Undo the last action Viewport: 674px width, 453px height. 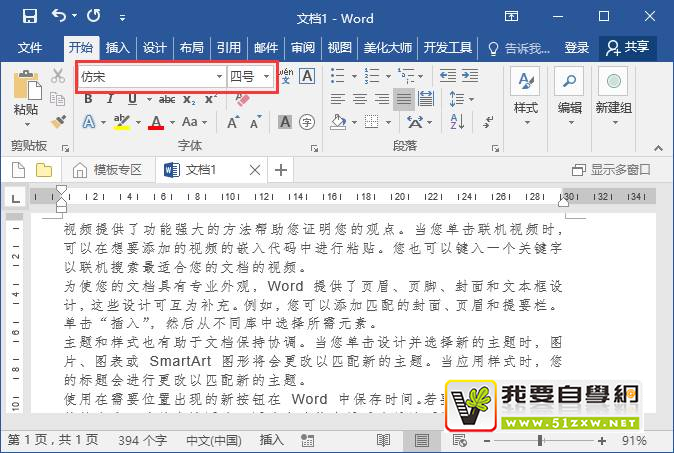[59, 16]
